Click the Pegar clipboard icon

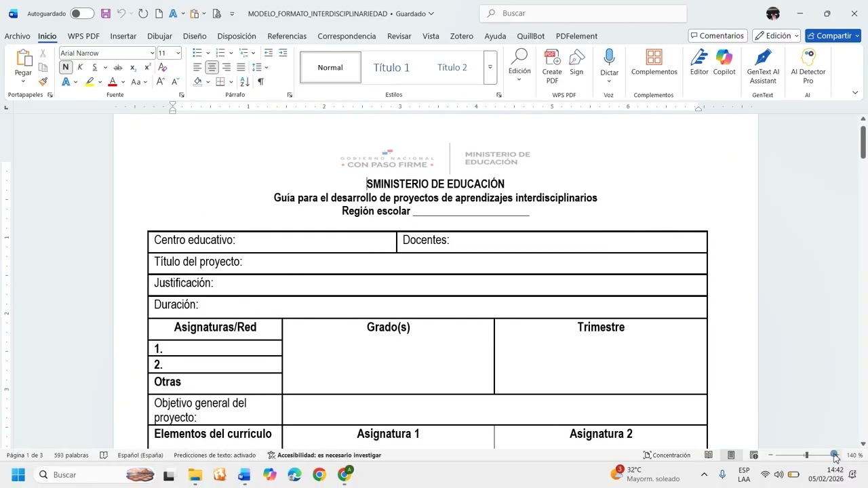(23, 58)
